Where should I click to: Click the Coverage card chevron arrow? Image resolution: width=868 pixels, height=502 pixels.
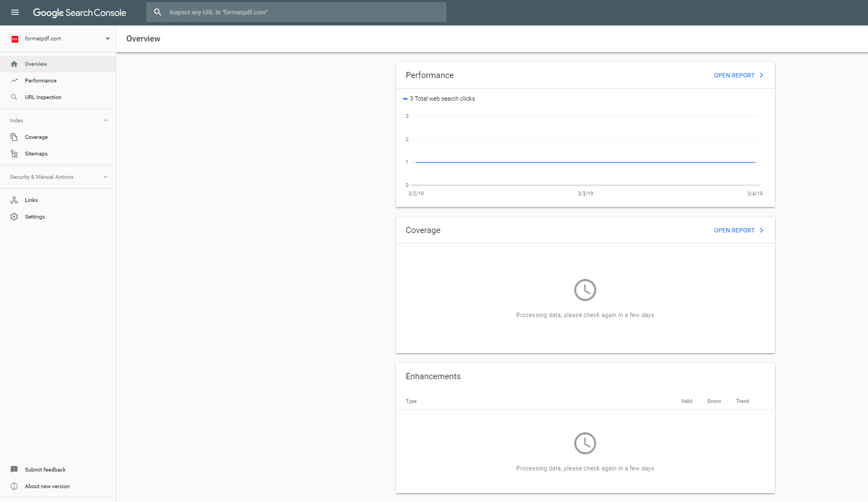762,230
